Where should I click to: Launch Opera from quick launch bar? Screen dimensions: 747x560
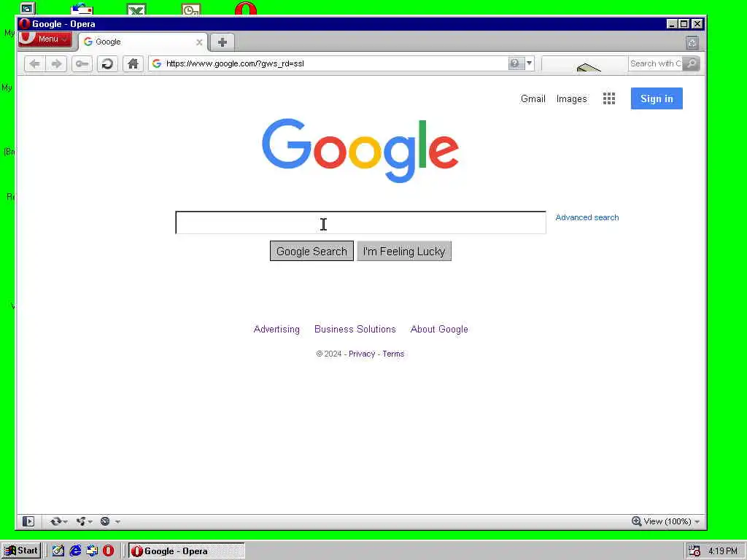[109, 551]
